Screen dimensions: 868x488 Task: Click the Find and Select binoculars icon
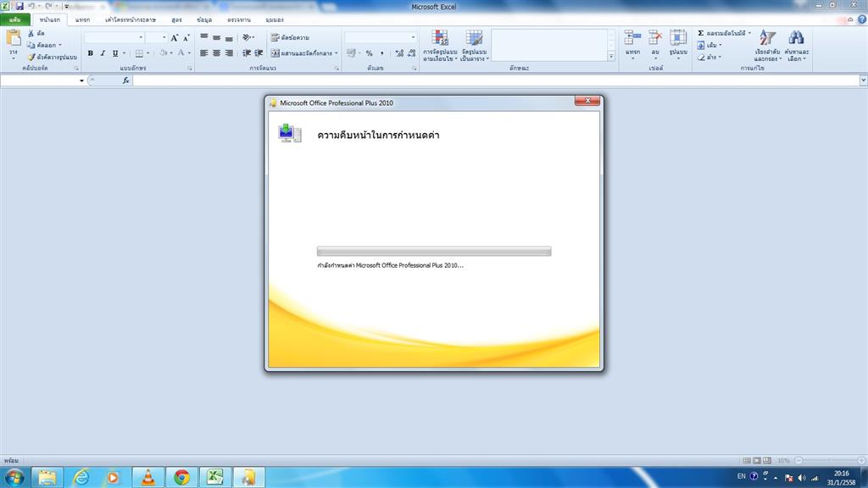796,37
